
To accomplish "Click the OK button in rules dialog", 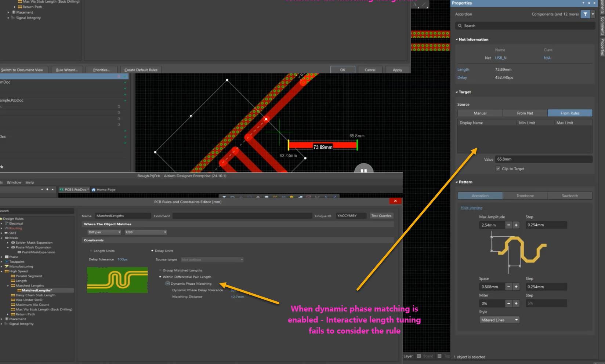I will point(343,70).
